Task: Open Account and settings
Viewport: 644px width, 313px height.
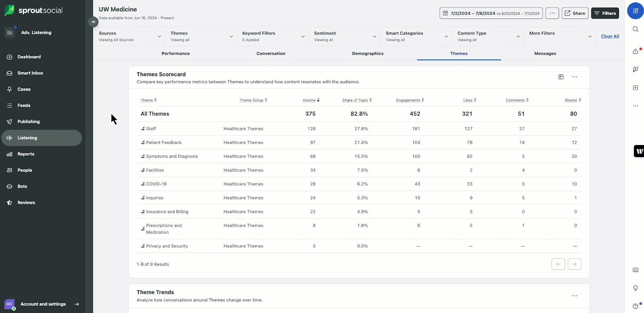Action: (x=43, y=304)
